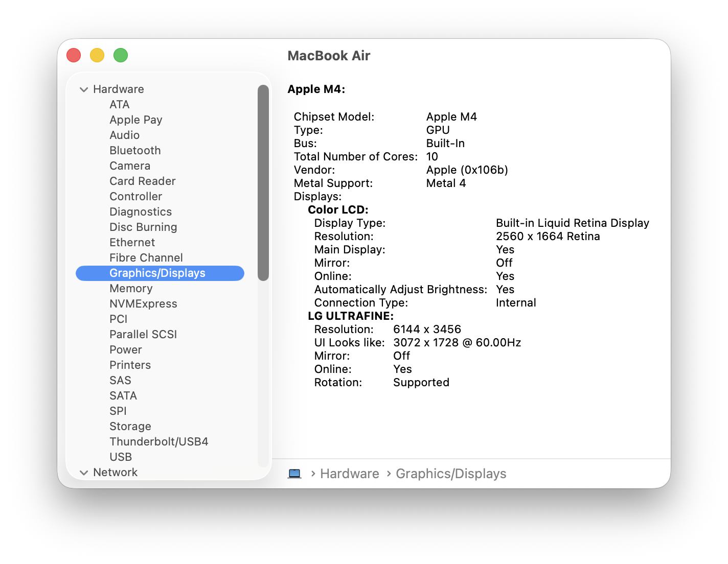
Task: Select Fibre Channel in the sidebar
Action: pos(146,257)
